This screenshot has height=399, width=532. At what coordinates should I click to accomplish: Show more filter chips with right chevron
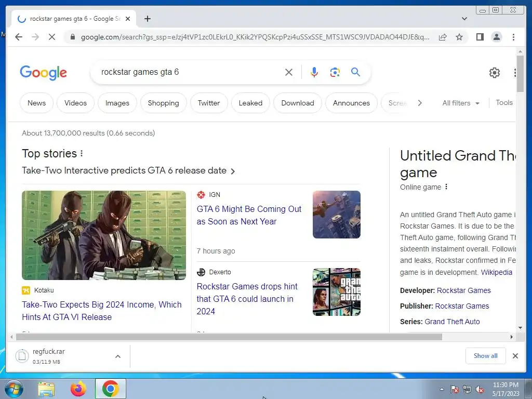click(420, 103)
